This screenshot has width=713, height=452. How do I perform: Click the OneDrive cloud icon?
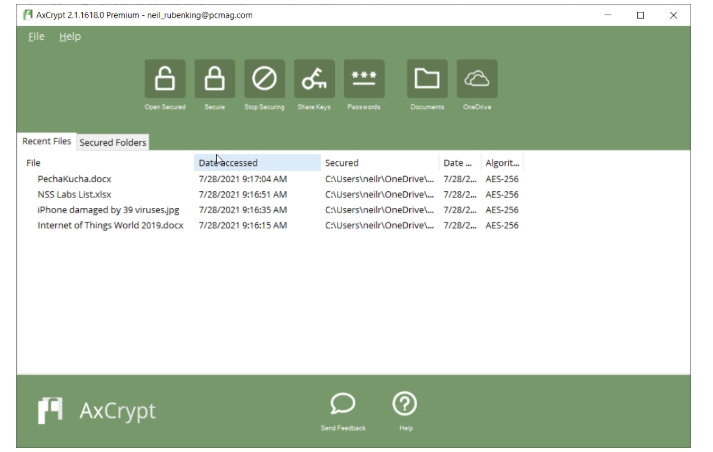[477, 80]
